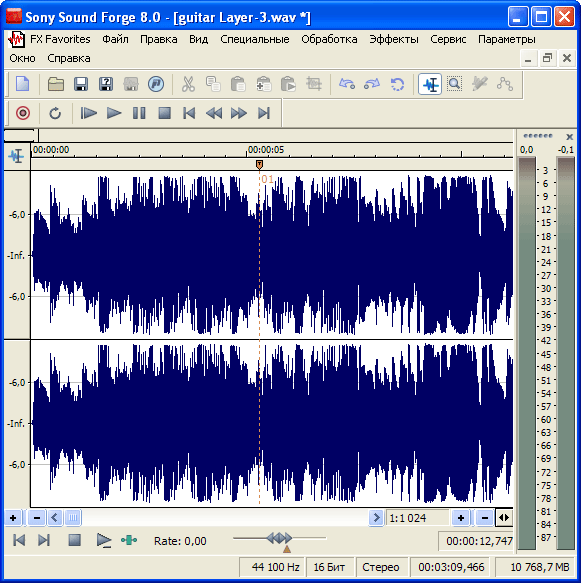The width and height of the screenshot is (581, 583).
Task: Click the Forward button
Action: [x=239, y=113]
